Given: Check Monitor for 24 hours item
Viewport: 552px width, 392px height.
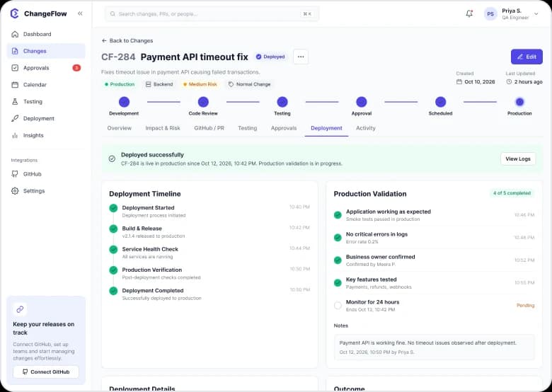Looking at the screenshot, I should click(338, 306).
